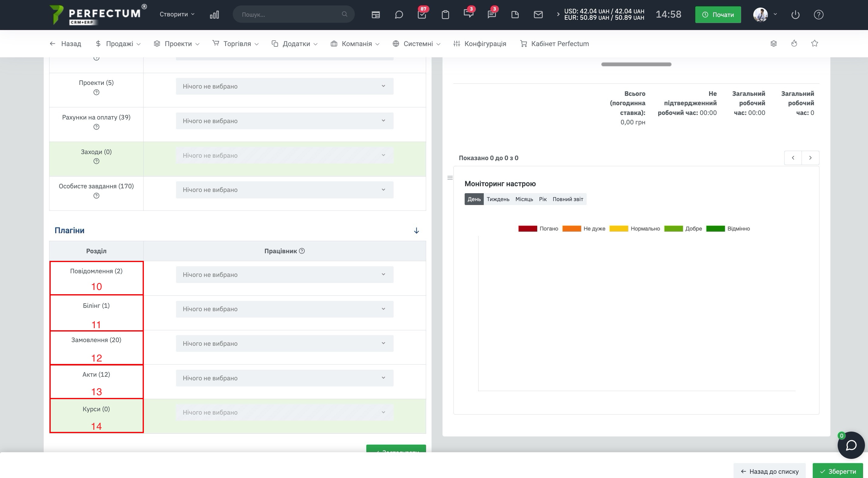
Task: Toggle the Нормально legend series
Action: 635,229
